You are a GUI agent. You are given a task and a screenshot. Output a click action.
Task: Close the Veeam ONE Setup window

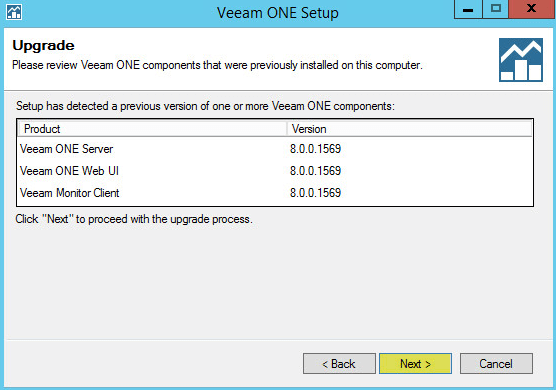coord(531,9)
